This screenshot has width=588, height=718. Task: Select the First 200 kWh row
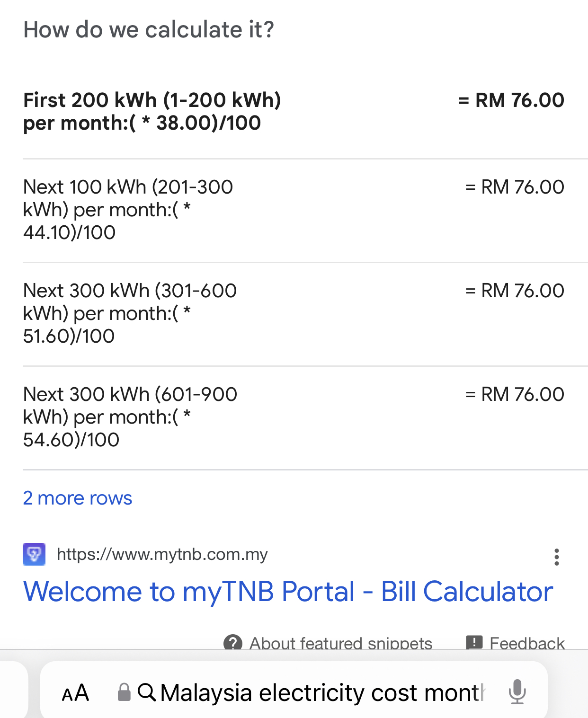tap(294, 112)
